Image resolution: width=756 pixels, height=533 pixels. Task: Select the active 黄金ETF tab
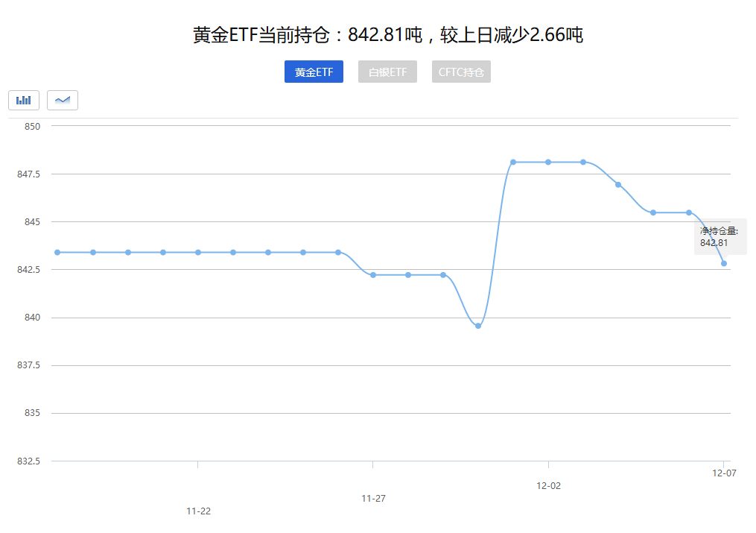click(x=314, y=72)
